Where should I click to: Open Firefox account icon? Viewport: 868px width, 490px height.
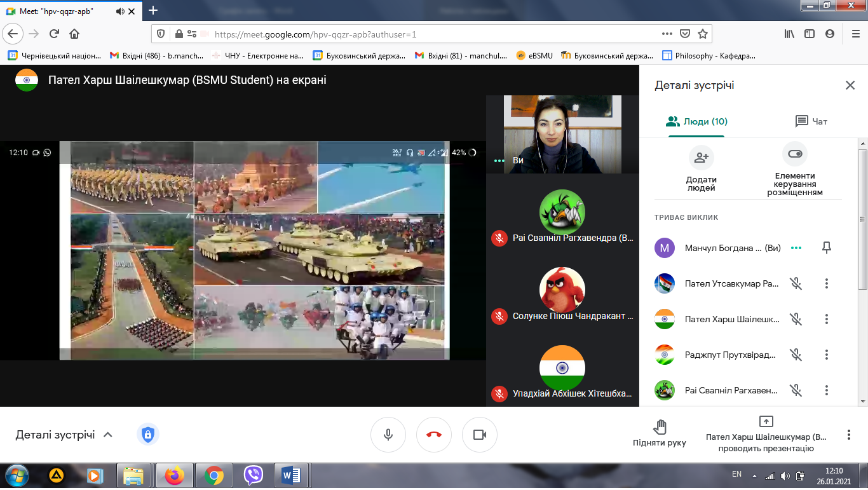(x=829, y=34)
